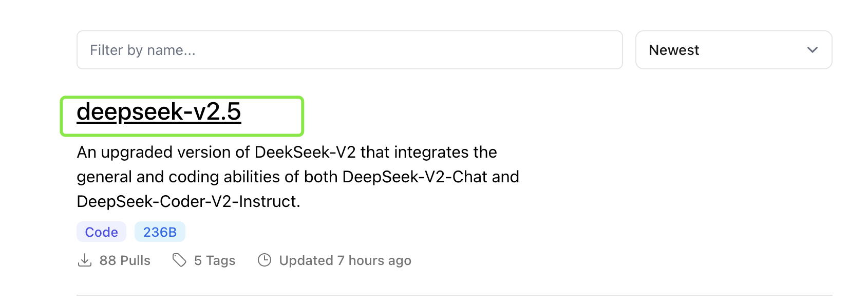
Task: Open the deepseek-v2.5 model link
Action: (159, 111)
